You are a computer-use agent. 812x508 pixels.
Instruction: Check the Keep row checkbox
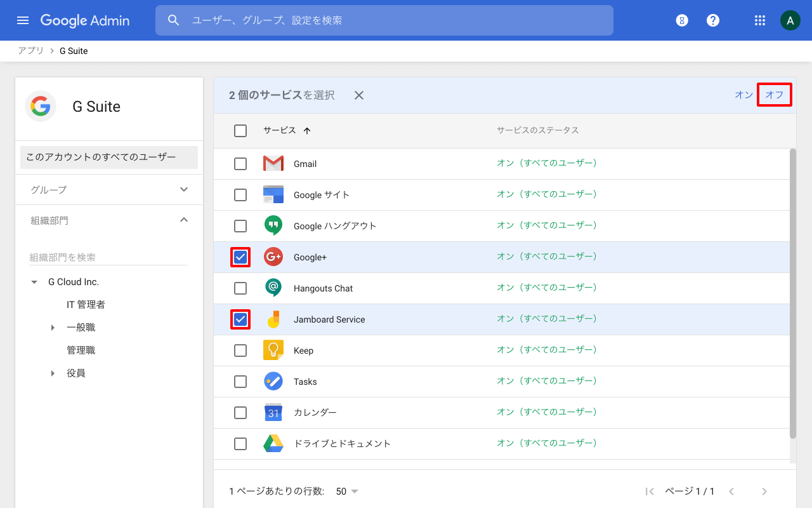240,351
